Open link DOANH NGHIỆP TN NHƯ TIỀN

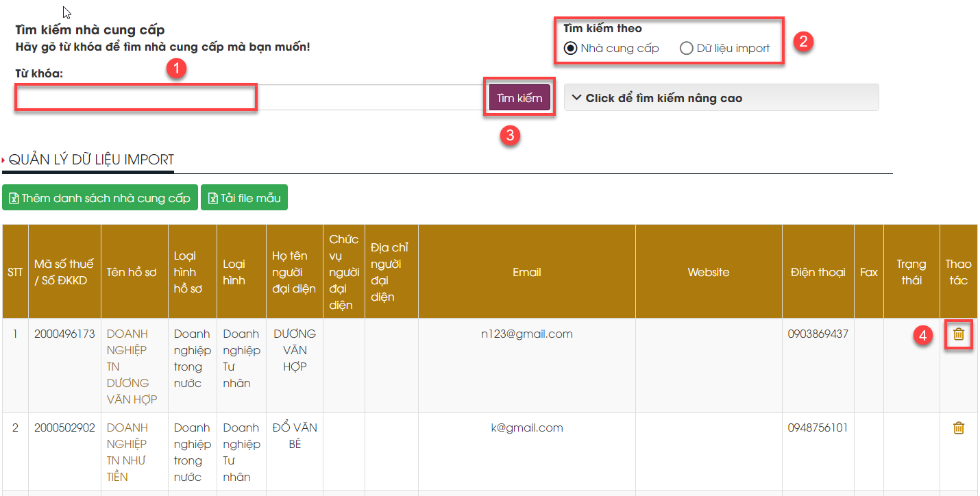click(127, 452)
